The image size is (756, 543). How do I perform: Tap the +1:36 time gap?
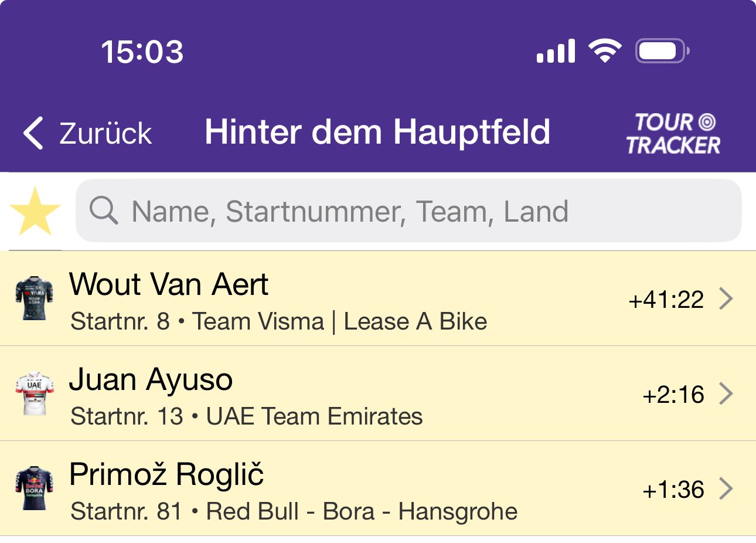click(x=673, y=490)
